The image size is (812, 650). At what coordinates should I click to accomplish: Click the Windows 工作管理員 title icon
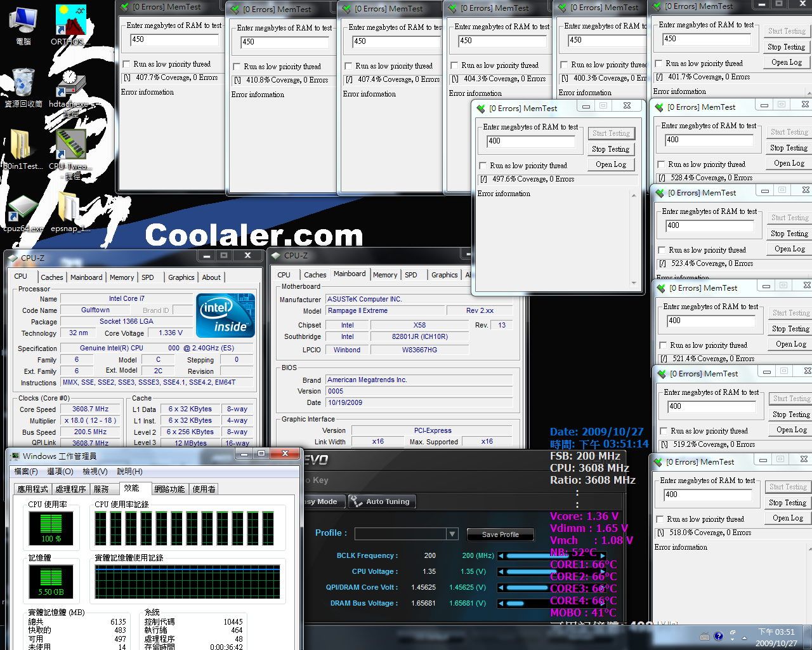(14, 456)
